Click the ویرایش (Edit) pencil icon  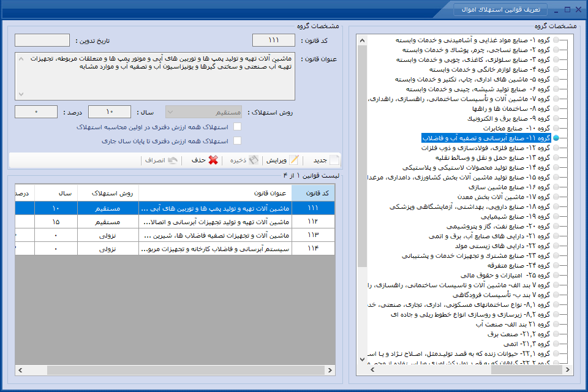pos(295,160)
